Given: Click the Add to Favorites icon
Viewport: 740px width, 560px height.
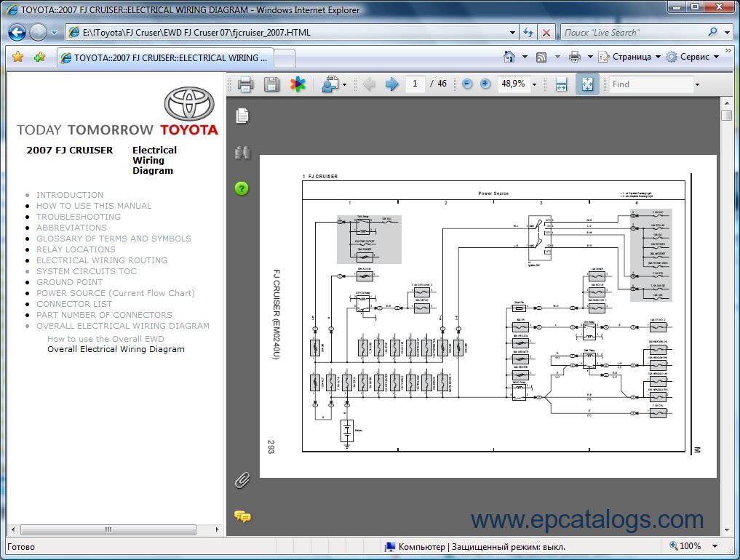Looking at the screenshot, I should pyautogui.click(x=39, y=57).
